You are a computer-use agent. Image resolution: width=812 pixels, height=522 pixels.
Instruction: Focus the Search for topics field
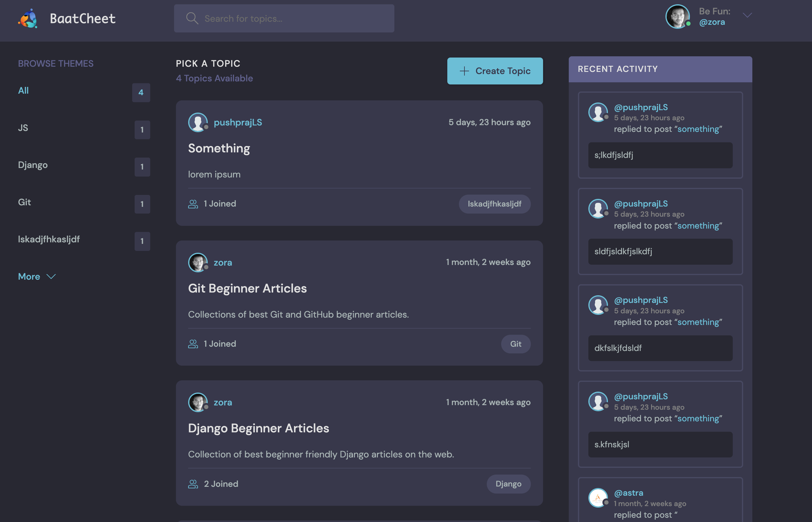pos(284,18)
